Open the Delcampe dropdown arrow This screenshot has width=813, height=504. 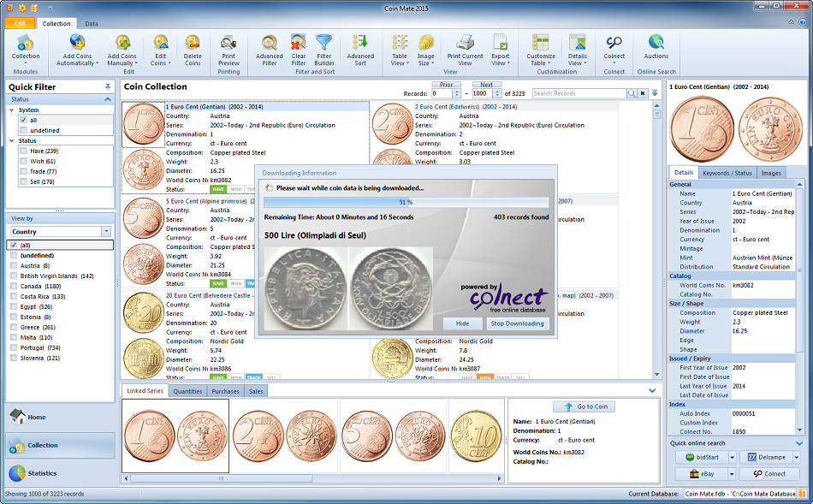pyautogui.click(x=797, y=457)
